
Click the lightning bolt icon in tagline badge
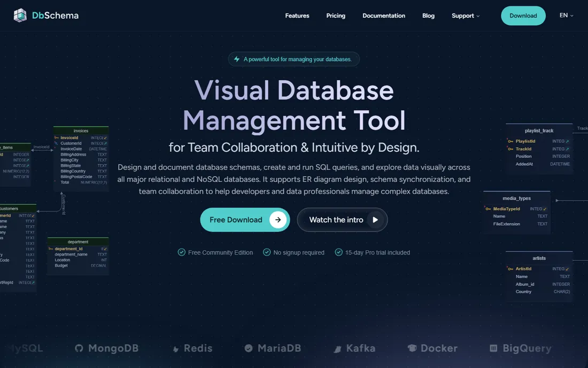(237, 59)
